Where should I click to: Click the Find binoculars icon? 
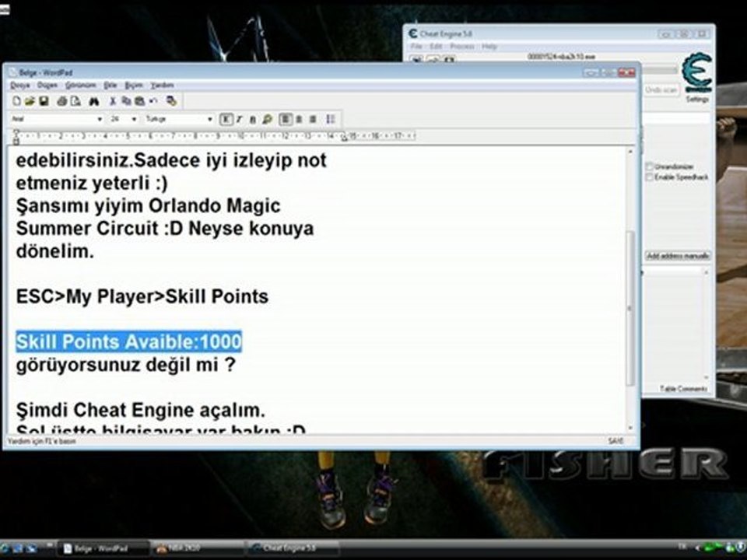click(94, 101)
